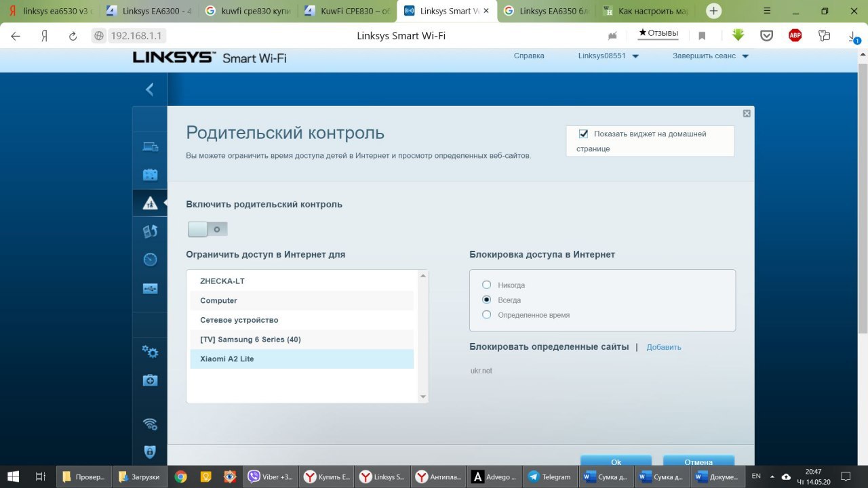Screen dimensions: 868x488
Task: Select Сетевое устройство in device list
Action: click(302, 320)
